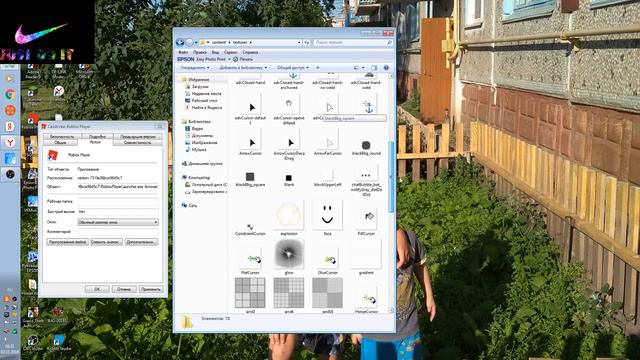The height and width of the screenshot is (360, 640).
Task: Open the Справка menu
Action: point(250,52)
